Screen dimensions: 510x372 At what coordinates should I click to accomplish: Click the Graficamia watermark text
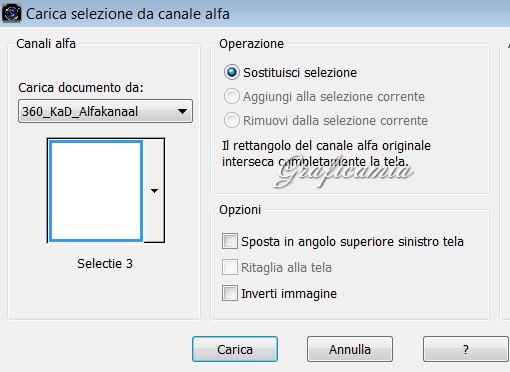[343, 171]
